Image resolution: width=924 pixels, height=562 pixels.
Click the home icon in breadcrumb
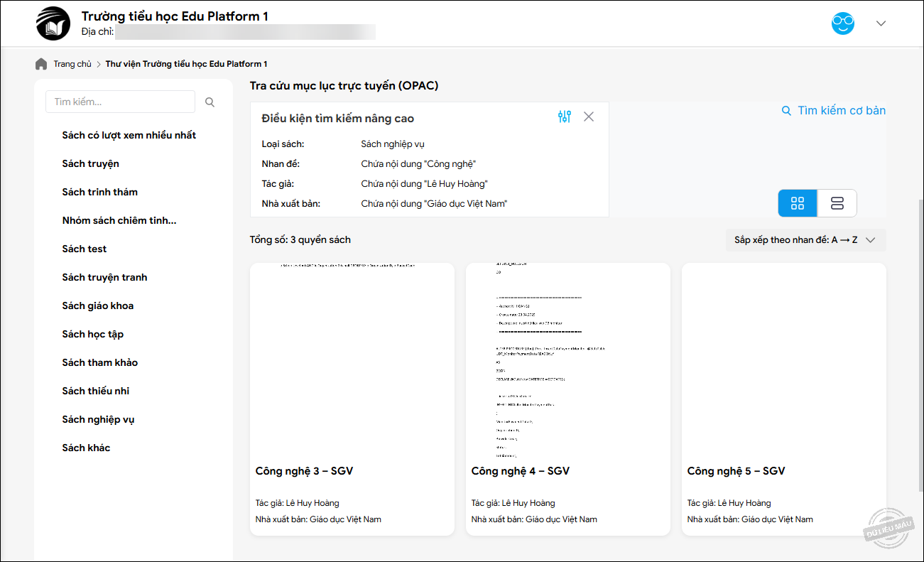point(41,64)
